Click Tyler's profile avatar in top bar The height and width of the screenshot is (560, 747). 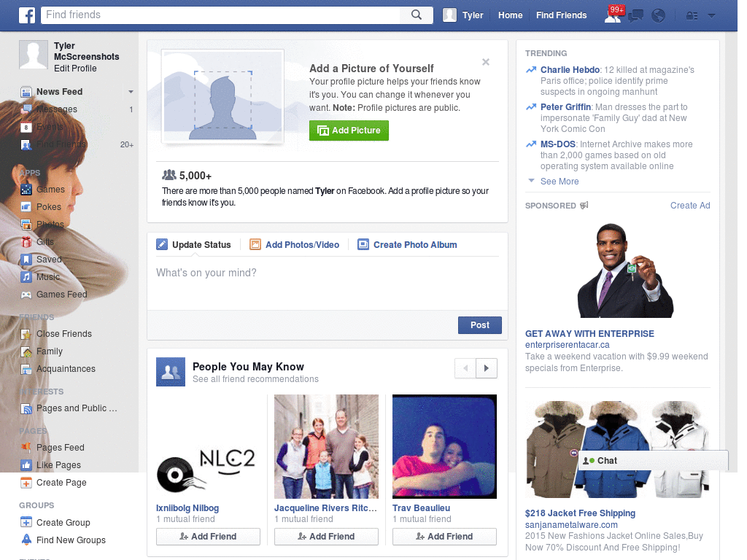point(449,15)
